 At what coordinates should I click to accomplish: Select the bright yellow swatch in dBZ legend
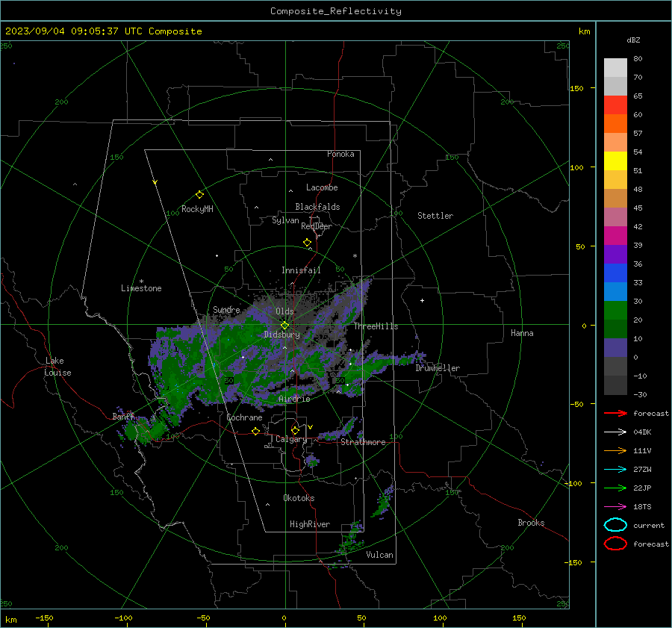(x=615, y=161)
